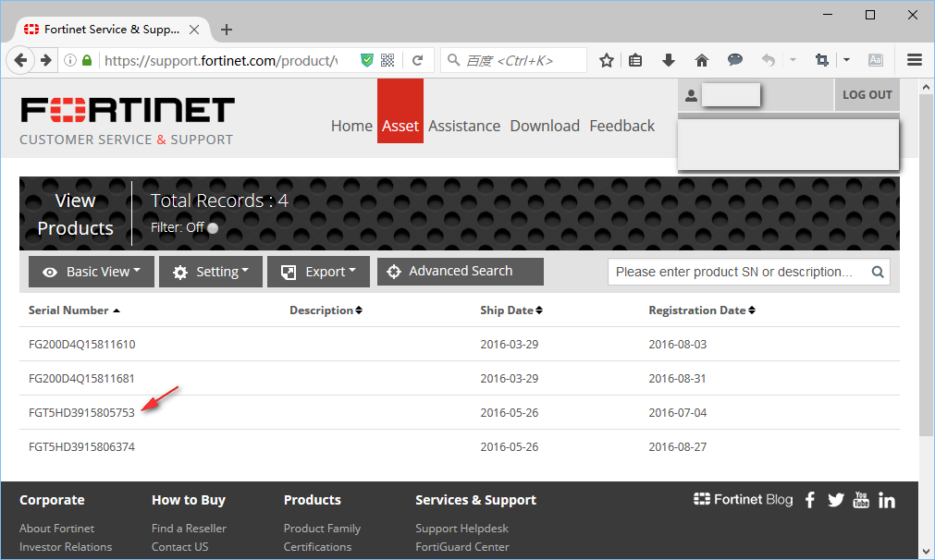Viewport: 935px width, 560px height.
Task: Click the user account profile icon
Action: [691, 95]
